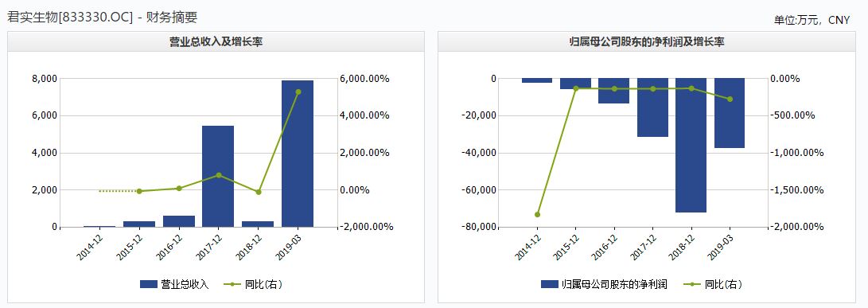Click the 营业总收入及增长率 panel header
This screenshot has height=308, width=868.
click(x=216, y=41)
